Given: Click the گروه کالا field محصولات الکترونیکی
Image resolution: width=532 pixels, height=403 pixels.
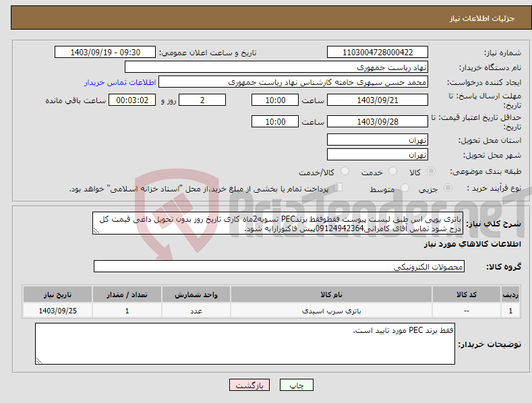Looking at the screenshot, I should 279,267.
